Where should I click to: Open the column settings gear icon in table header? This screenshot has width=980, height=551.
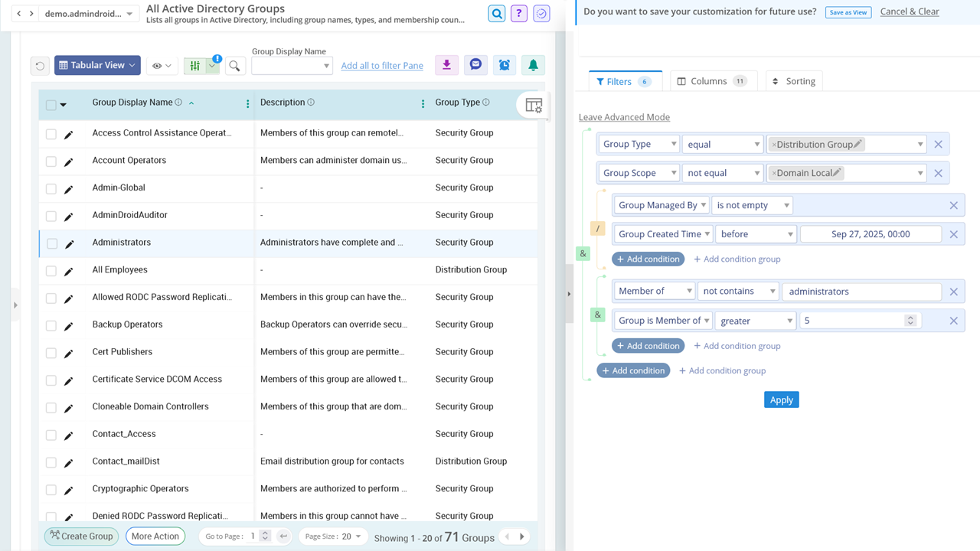pos(533,106)
